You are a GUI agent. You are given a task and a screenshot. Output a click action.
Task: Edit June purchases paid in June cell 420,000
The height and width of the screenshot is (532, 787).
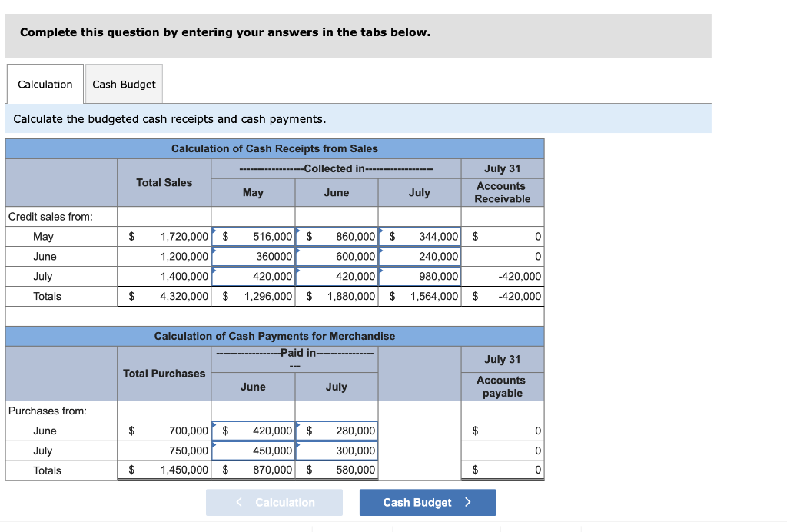click(261, 431)
